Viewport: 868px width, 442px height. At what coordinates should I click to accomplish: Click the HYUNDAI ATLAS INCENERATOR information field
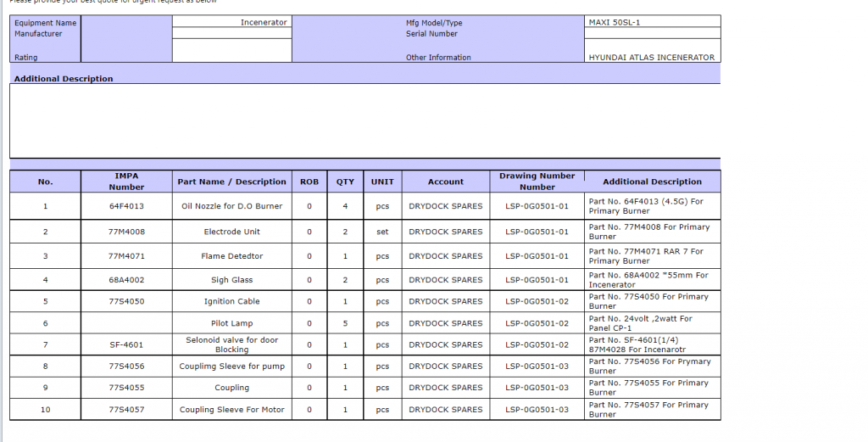click(x=653, y=58)
